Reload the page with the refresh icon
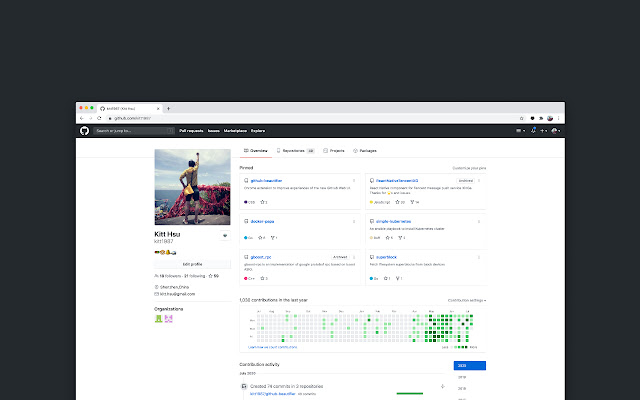This screenshot has height=400, width=640. tap(99, 118)
